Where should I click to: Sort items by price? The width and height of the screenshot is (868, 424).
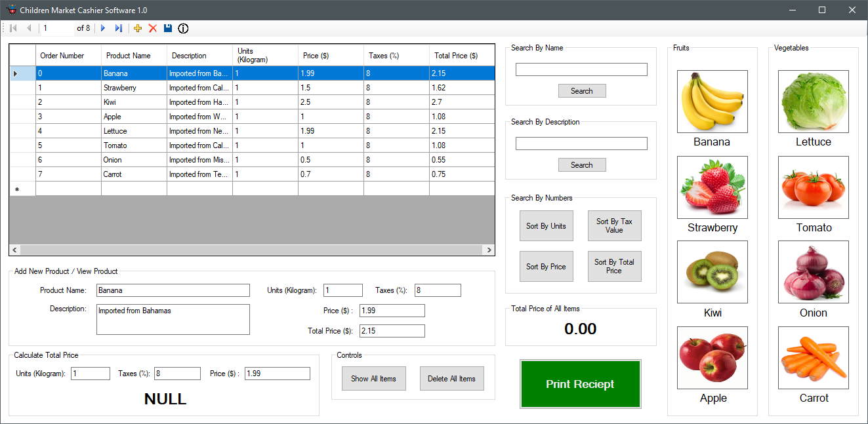coord(546,267)
